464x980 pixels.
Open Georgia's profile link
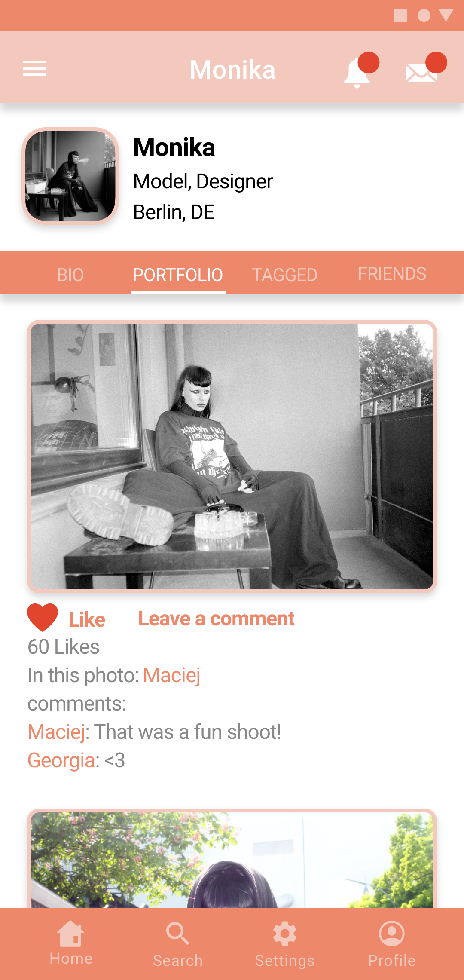pyautogui.click(x=61, y=760)
